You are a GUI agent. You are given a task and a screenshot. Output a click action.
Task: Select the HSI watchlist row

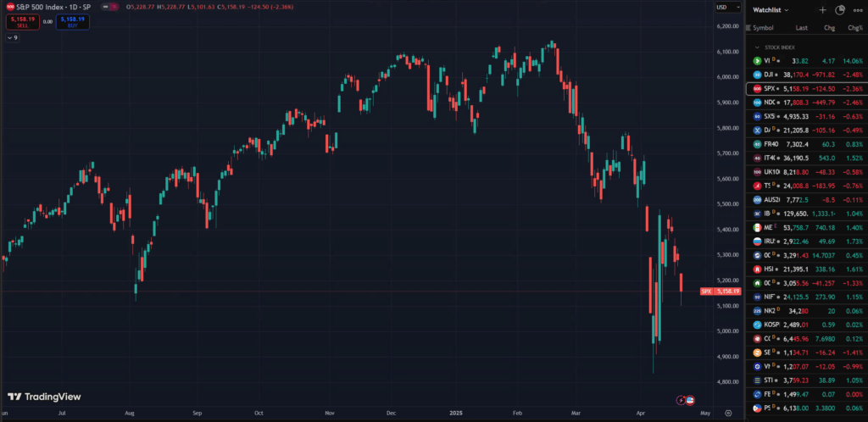click(x=807, y=269)
